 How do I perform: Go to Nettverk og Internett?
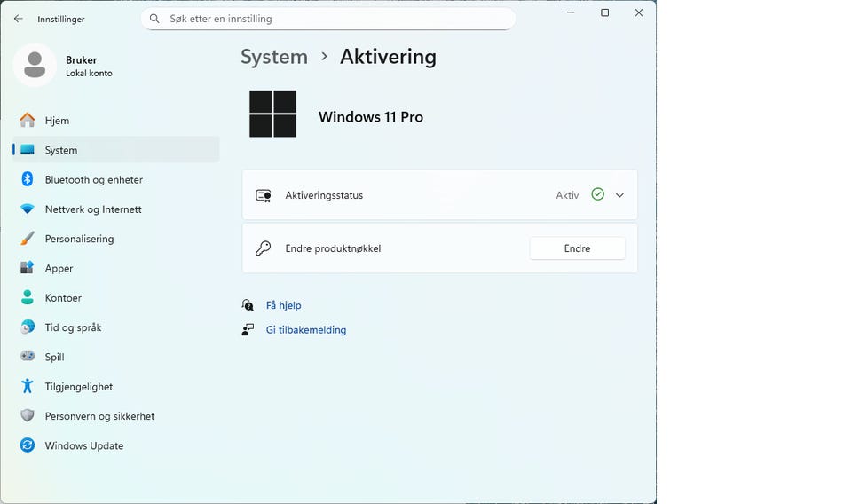pos(115,209)
